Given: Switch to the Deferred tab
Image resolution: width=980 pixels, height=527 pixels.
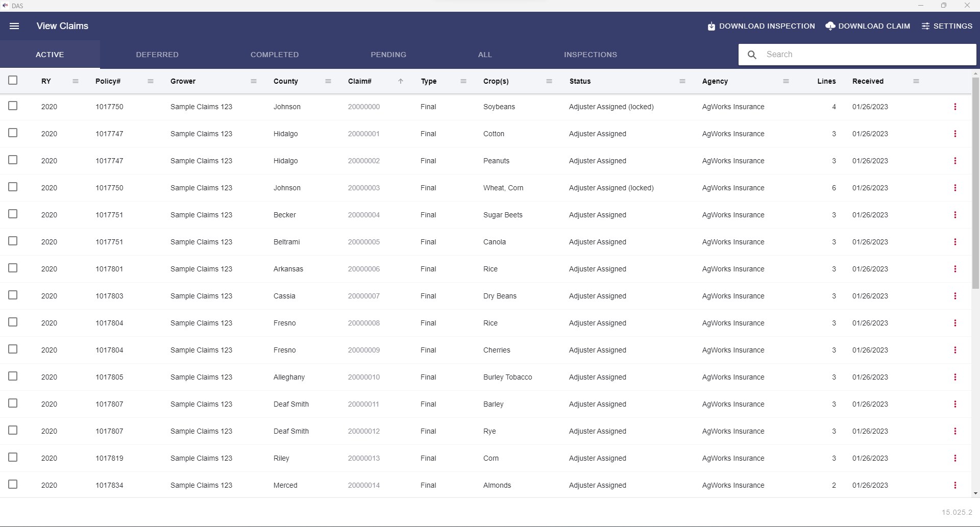Looking at the screenshot, I should tap(157, 55).
